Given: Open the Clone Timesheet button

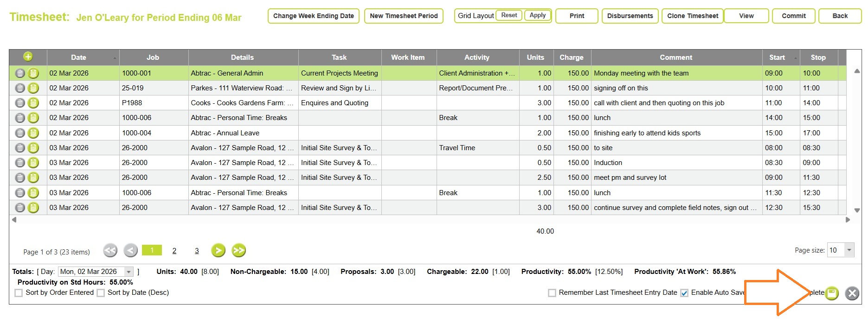Looking at the screenshot, I should tap(692, 16).
